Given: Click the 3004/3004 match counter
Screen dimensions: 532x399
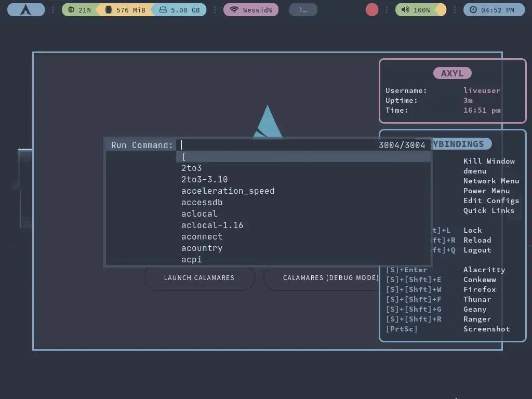Looking at the screenshot, I should (402, 145).
